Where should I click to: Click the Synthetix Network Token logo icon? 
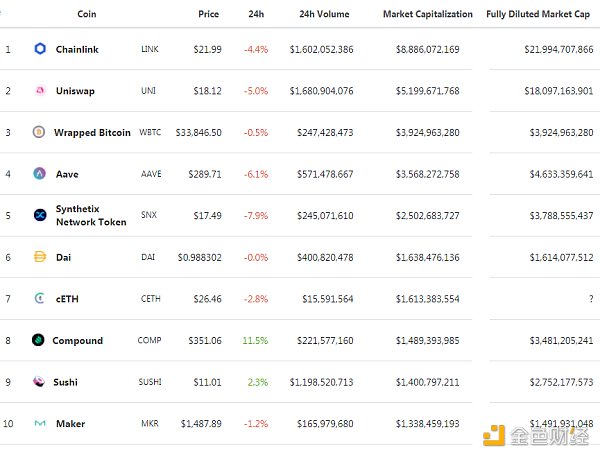point(40,215)
